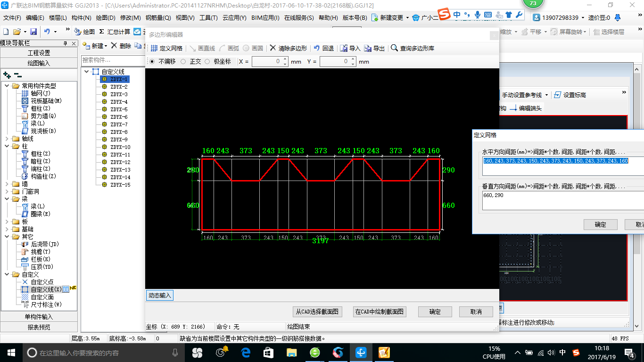The image size is (644, 362).
Task: Run 汇总计算 summary calculation
Action: pyautogui.click(x=115, y=32)
